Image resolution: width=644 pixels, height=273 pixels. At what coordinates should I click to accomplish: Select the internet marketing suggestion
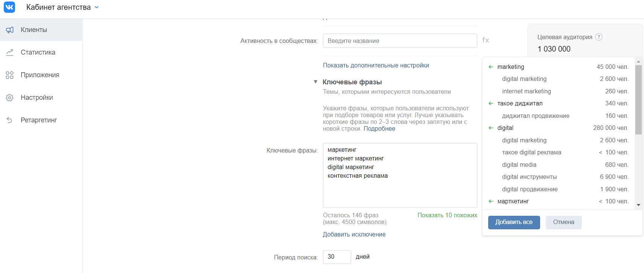coord(559,91)
